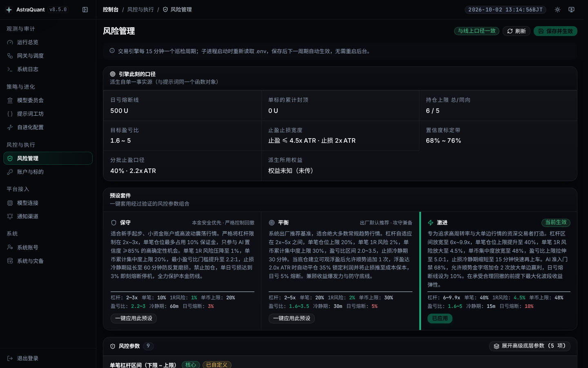Click the 68% ~ 76% confidence value

click(x=443, y=141)
